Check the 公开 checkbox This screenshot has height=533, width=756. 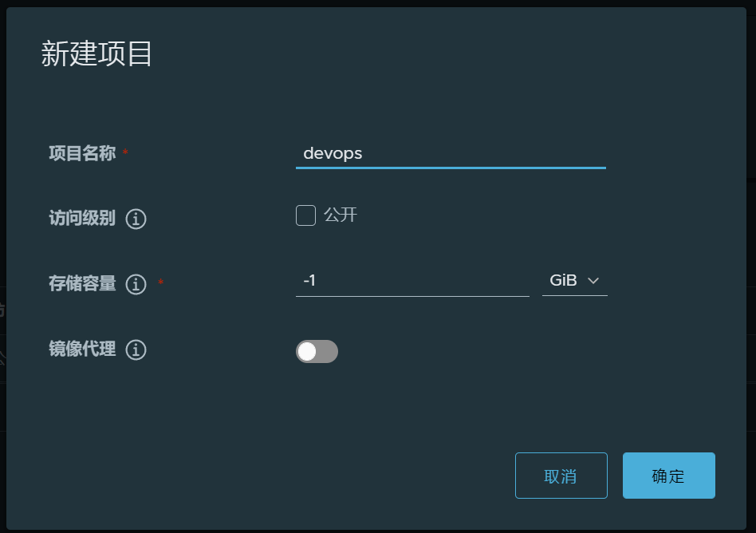point(305,215)
